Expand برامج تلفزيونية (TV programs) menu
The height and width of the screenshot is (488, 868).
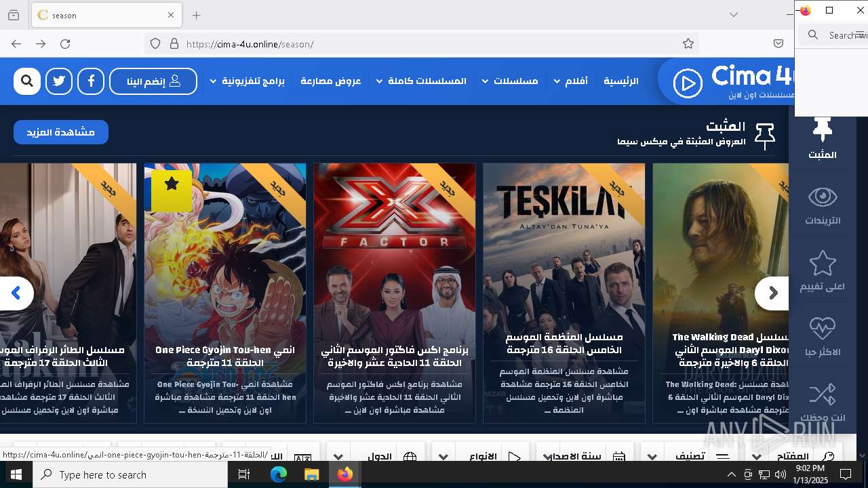coord(248,81)
